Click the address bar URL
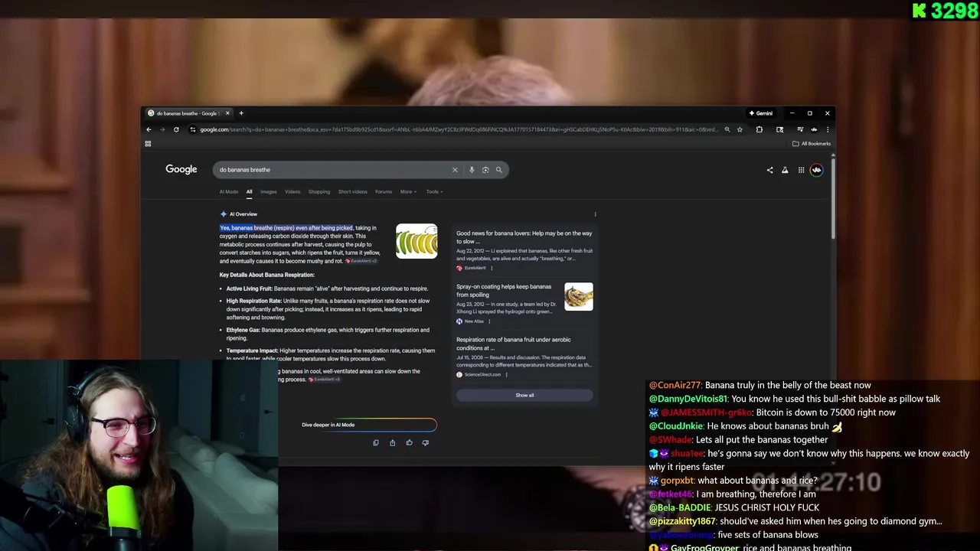This screenshot has height=551, width=980. coord(458,129)
